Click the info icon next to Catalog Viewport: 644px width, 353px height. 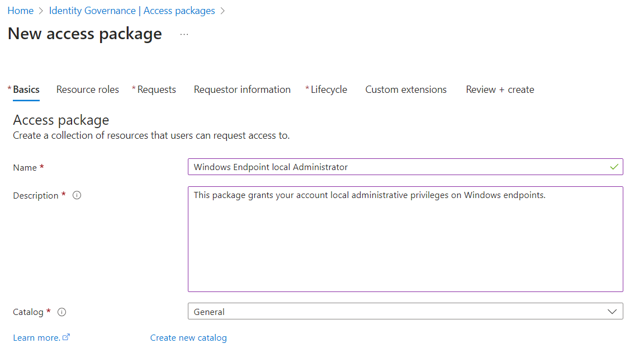click(62, 312)
